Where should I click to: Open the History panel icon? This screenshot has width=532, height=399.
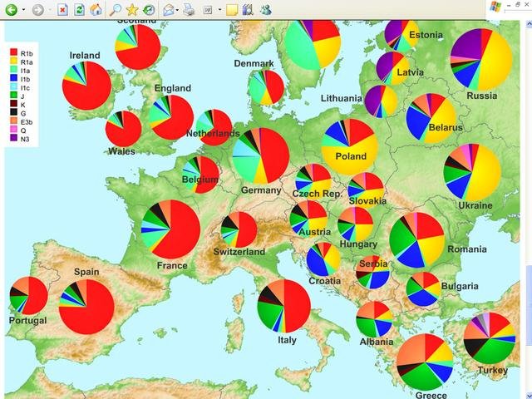148,10
